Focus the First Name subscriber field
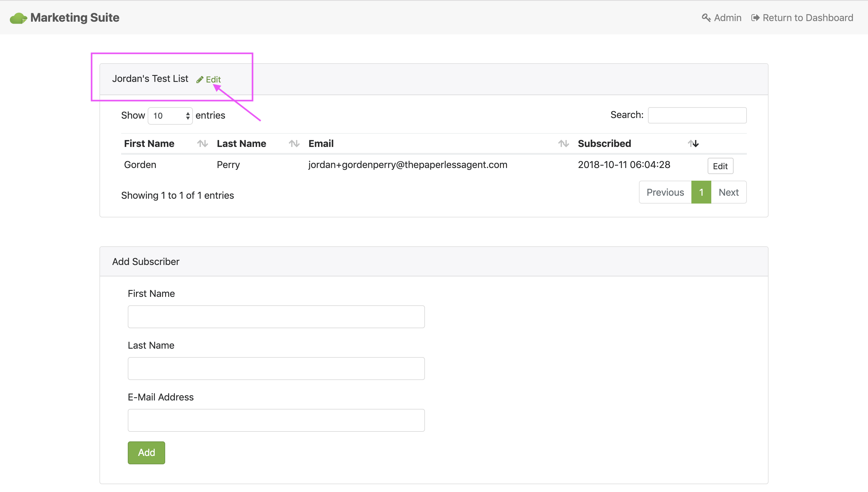 click(x=276, y=317)
